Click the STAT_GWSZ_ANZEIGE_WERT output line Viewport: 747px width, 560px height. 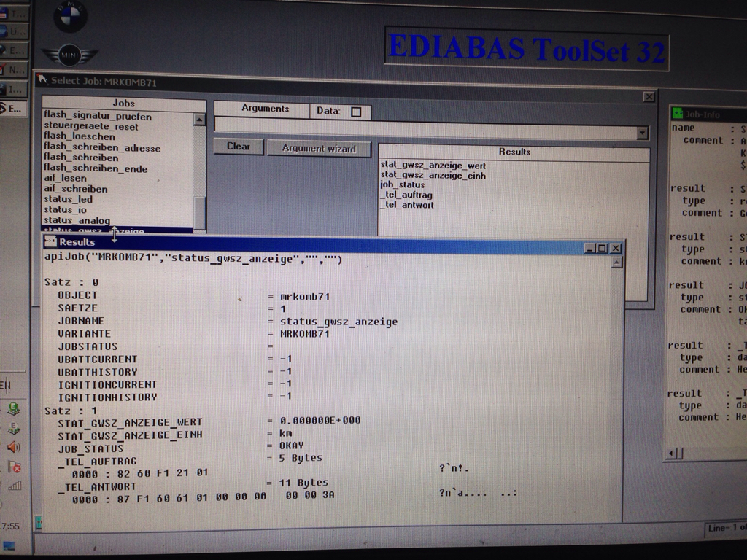(x=209, y=422)
